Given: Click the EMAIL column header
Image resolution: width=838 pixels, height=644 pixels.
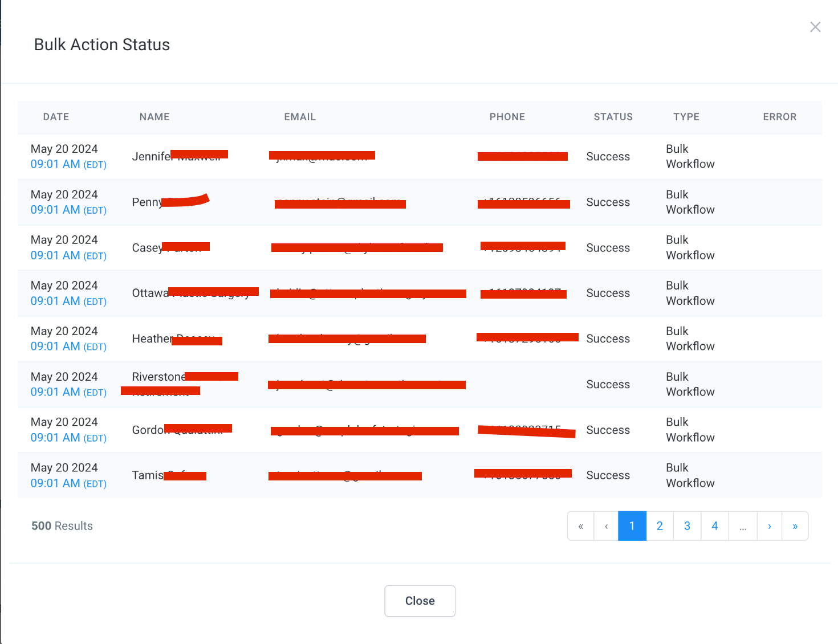Looking at the screenshot, I should [300, 117].
